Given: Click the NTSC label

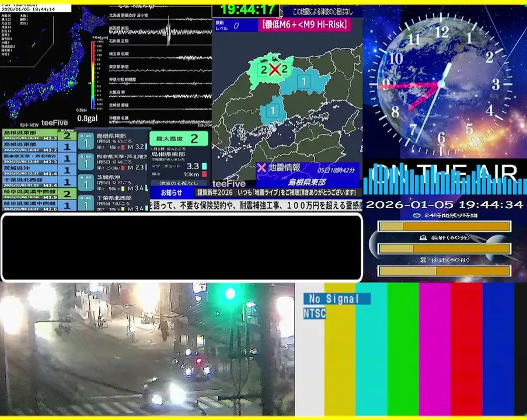Looking at the screenshot, I should (315, 313).
